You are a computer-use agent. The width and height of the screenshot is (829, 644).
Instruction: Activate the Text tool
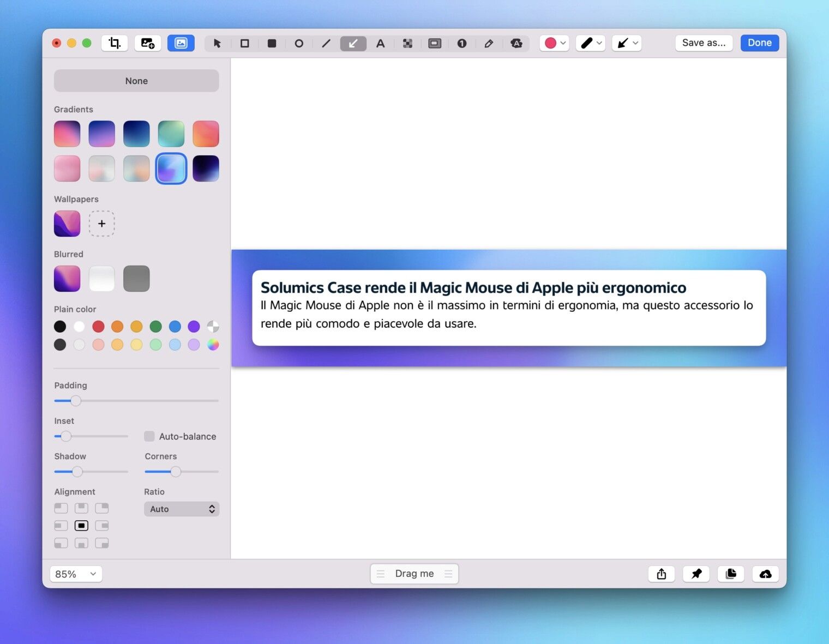coord(381,43)
